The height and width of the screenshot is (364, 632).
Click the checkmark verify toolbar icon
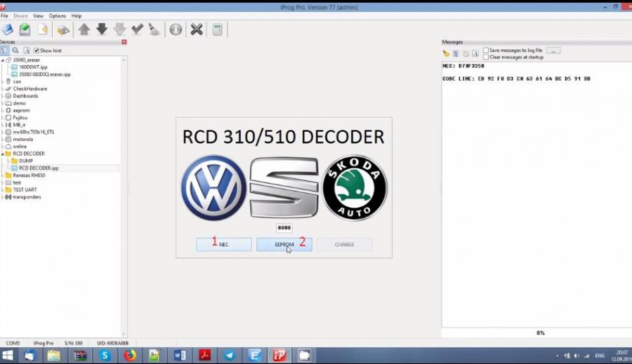137,29
